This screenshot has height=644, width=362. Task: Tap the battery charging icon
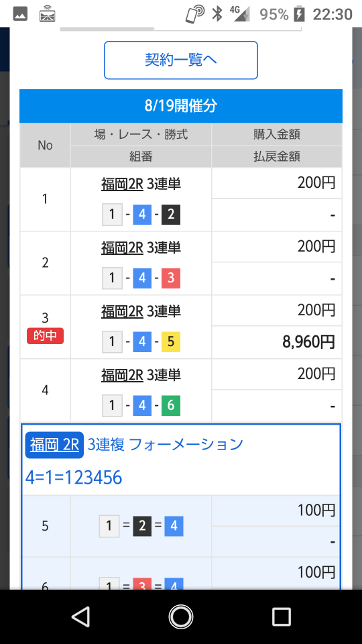[300, 14]
